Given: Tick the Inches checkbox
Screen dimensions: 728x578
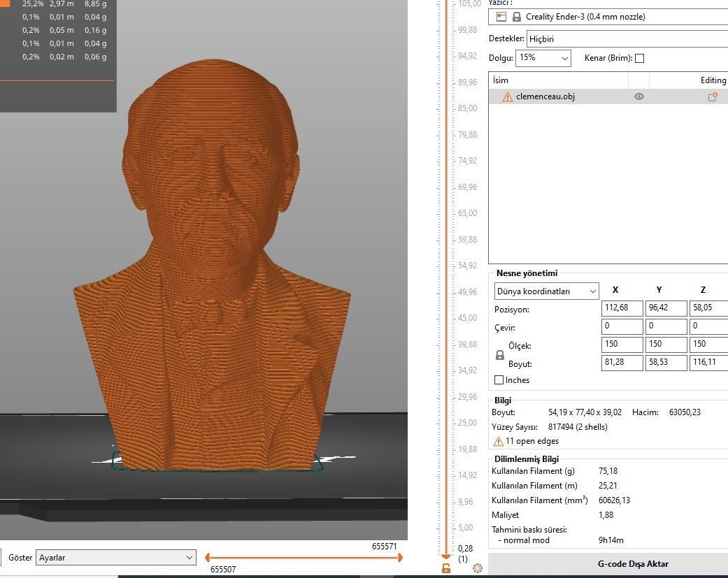Looking at the screenshot, I should pos(499,380).
